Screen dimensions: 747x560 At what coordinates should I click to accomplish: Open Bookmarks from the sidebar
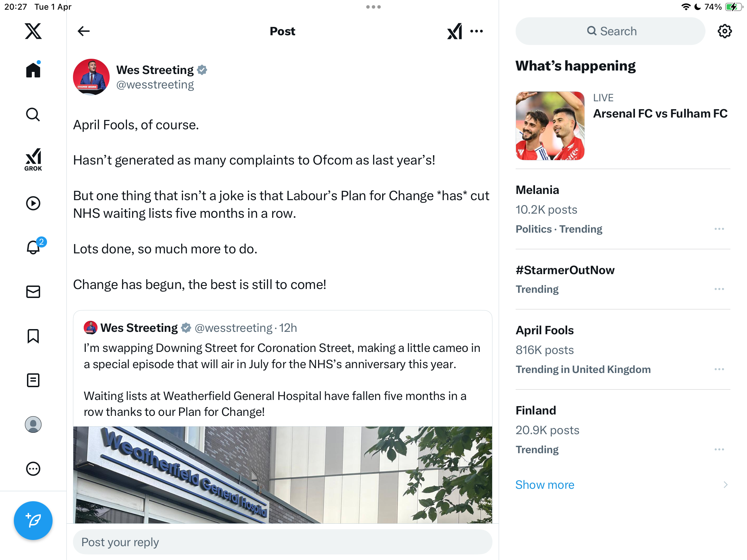point(33,336)
